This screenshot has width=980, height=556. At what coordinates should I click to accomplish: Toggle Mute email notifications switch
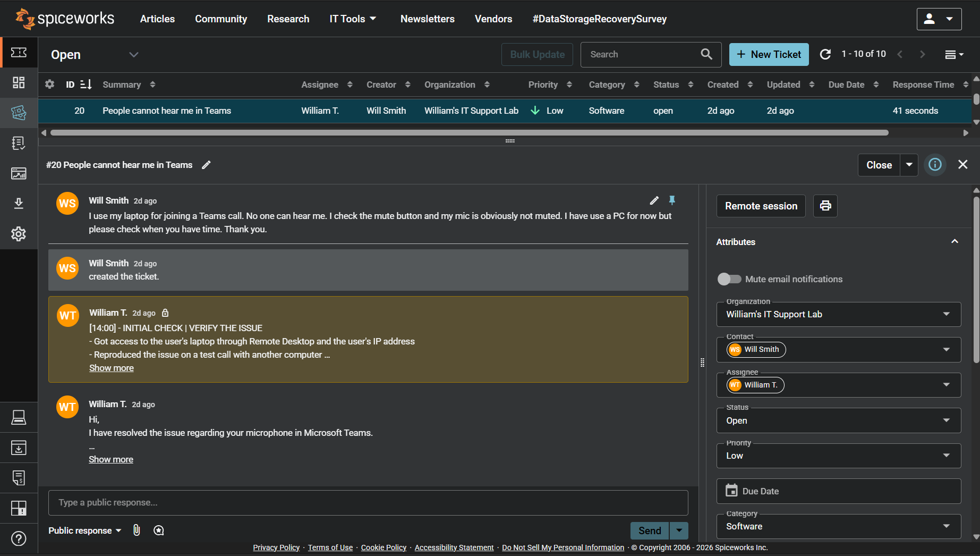coord(729,279)
